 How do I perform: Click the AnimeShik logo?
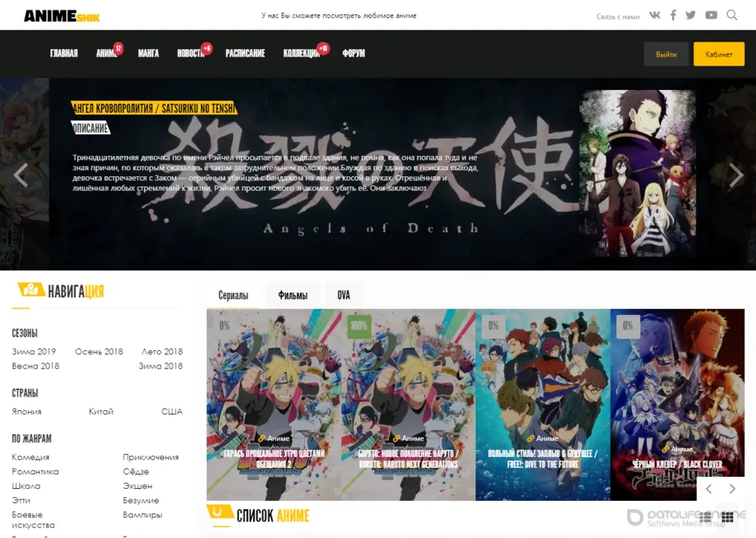click(62, 16)
